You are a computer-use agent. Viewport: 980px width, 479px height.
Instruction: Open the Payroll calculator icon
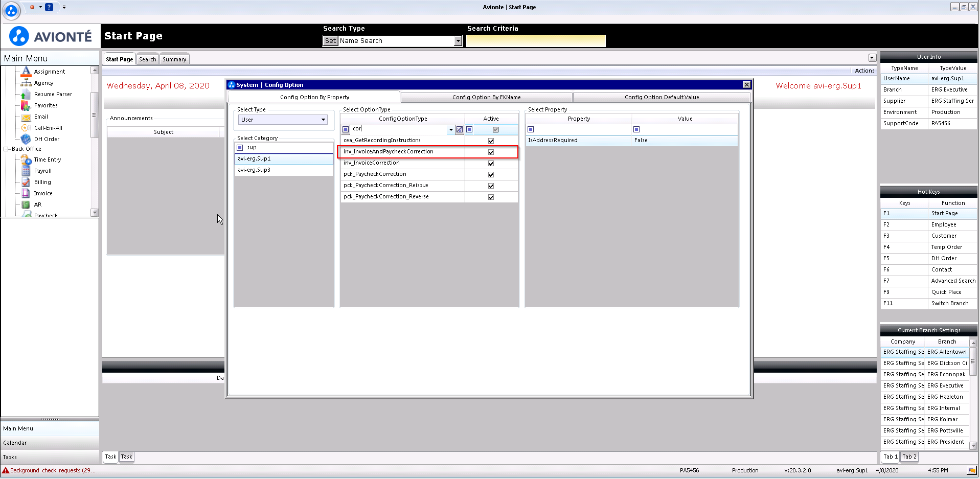tap(26, 171)
